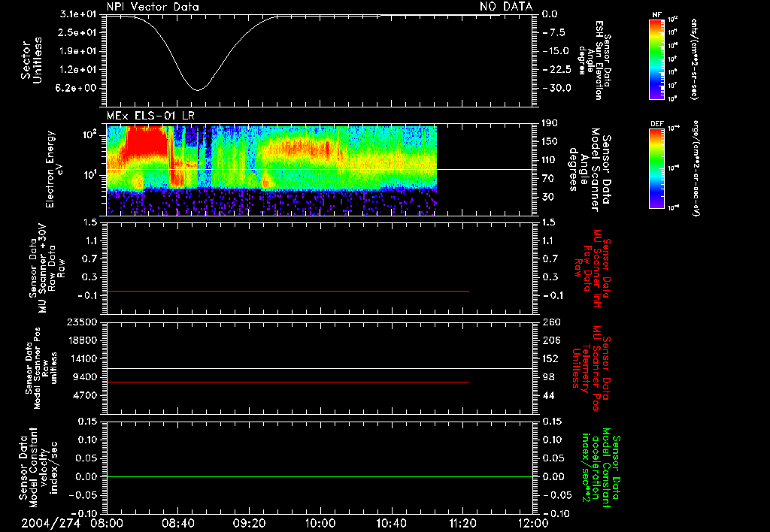This screenshot has height=532, width=770.
Task: Click the -30.0 elevation tick value
Action: [x=557, y=89]
